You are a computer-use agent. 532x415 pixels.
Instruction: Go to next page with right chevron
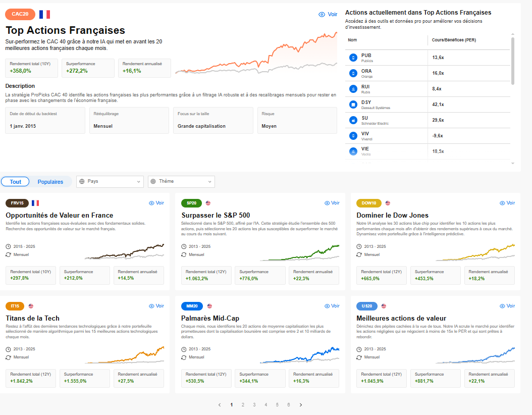click(x=301, y=405)
